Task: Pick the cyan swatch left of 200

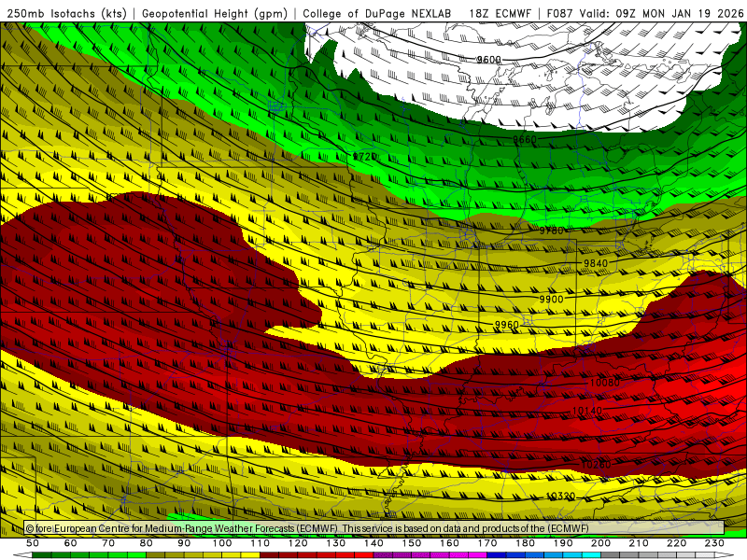Action: (x=592, y=555)
